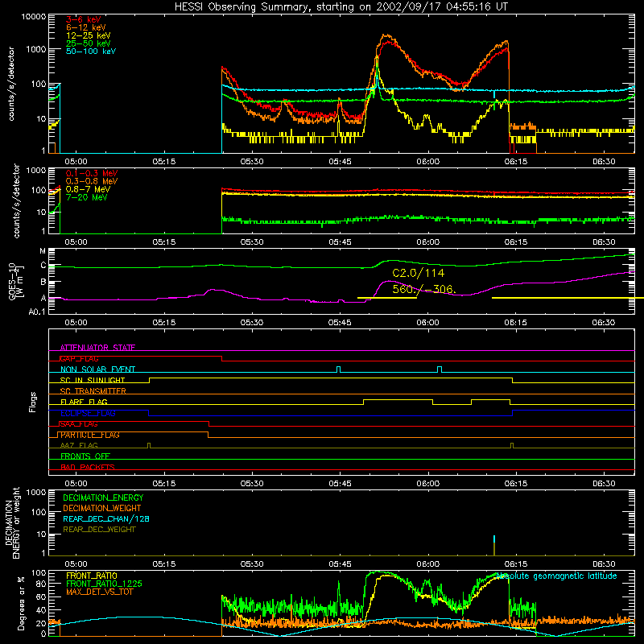The image size is (644, 644).
Task: Click the 05:30 time tick under Flags panel
Action: [x=252, y=484]
